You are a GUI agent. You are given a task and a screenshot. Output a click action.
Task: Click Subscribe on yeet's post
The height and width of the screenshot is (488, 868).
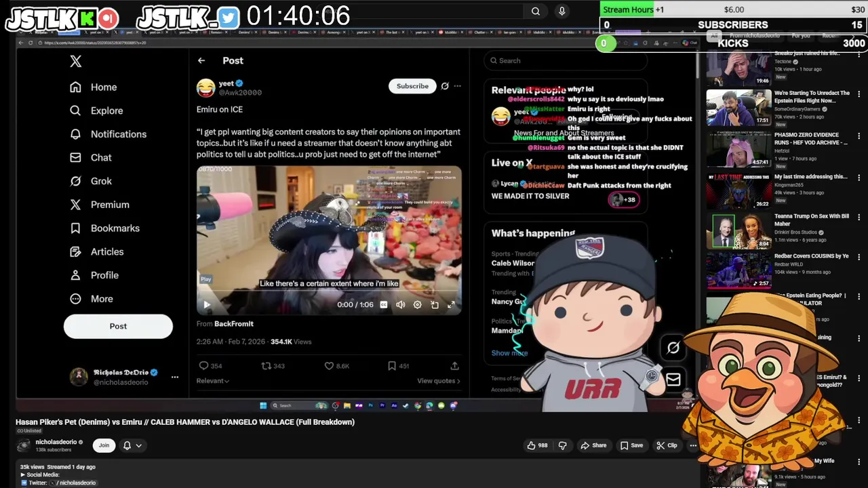[x=412, y=86]
